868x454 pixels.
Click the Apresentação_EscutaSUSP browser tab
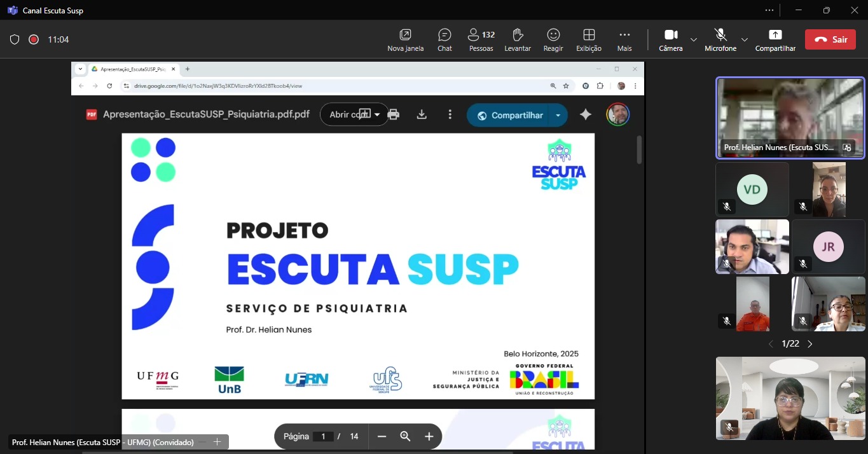134,69
